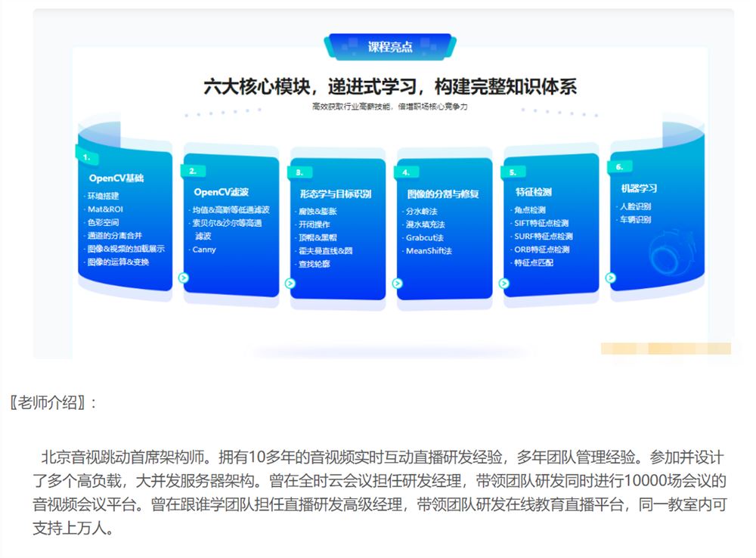The height and width of the screenshot is (558, 756).
Task: Click the number 1. badge on OpenCV基础 card
Action: (87, 157)
